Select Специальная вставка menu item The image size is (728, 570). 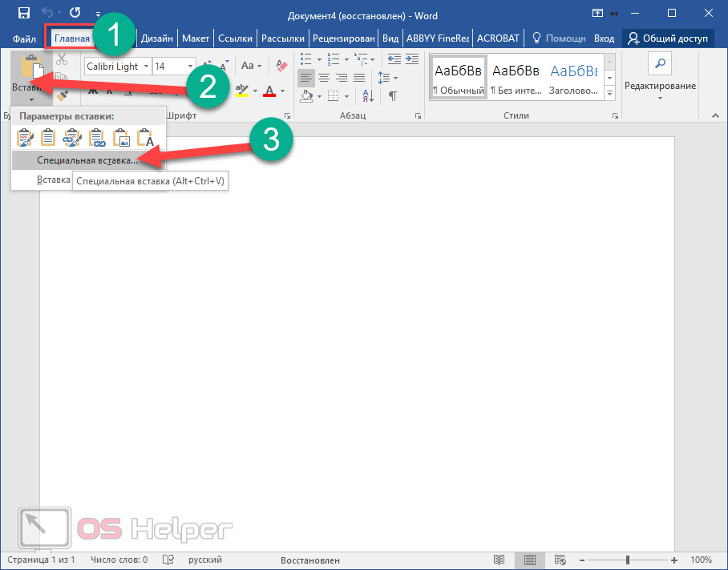(x=87, y=160)
